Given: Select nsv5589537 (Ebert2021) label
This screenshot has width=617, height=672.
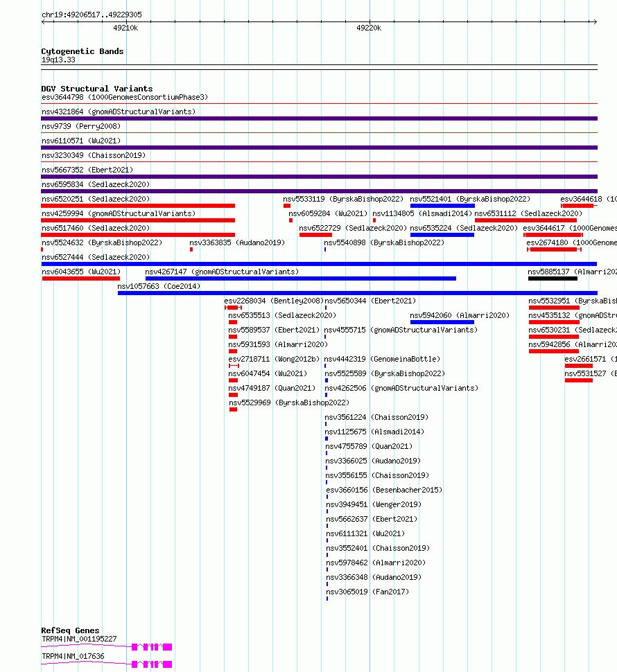Looking at the screenshot, I should 274,330.
